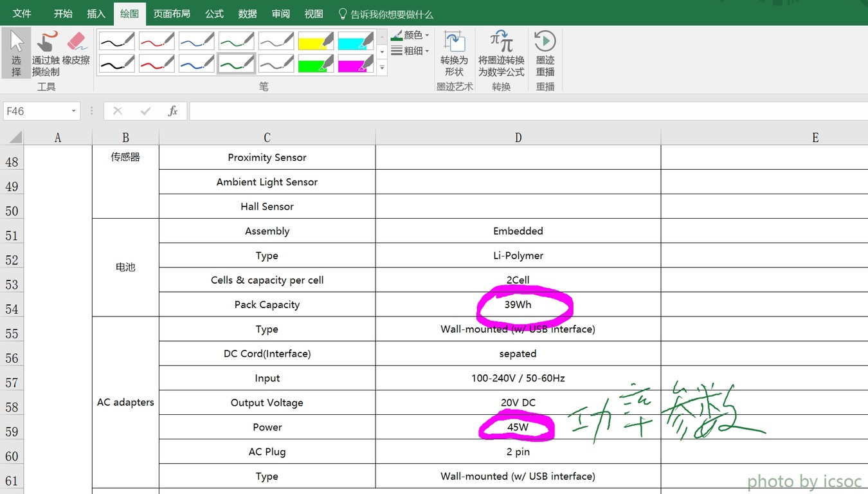Click cell D54 containing 39Wh
The image size is (868, 494).
point(518,304)
